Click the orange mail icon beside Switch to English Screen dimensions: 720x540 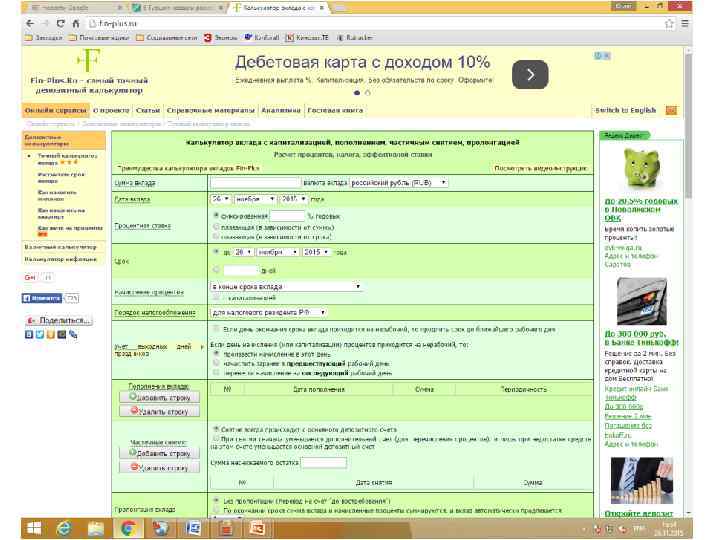[x=671, y=110]
